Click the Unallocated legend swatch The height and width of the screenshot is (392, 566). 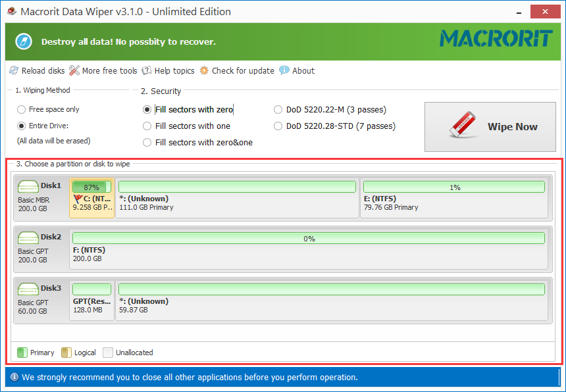tap(108, 353)
